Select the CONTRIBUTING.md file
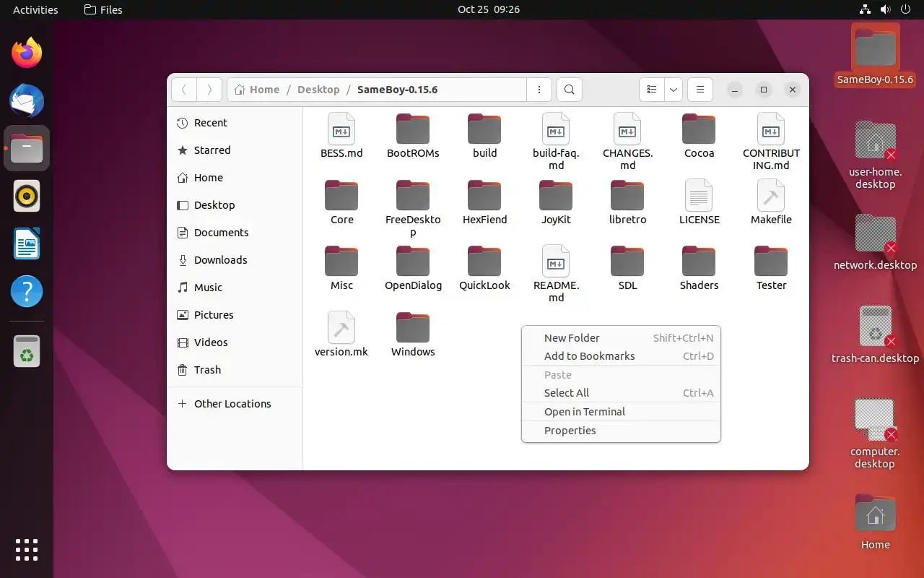 pos(771,142)
